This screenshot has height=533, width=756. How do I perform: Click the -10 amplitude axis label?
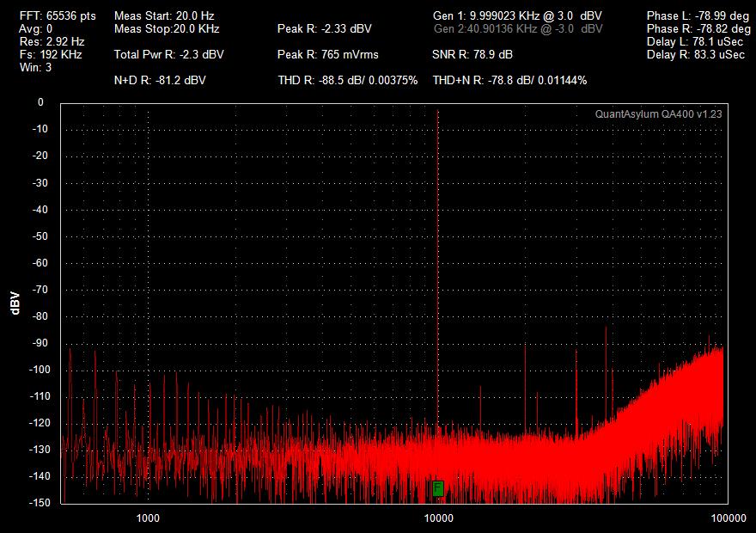40,129
